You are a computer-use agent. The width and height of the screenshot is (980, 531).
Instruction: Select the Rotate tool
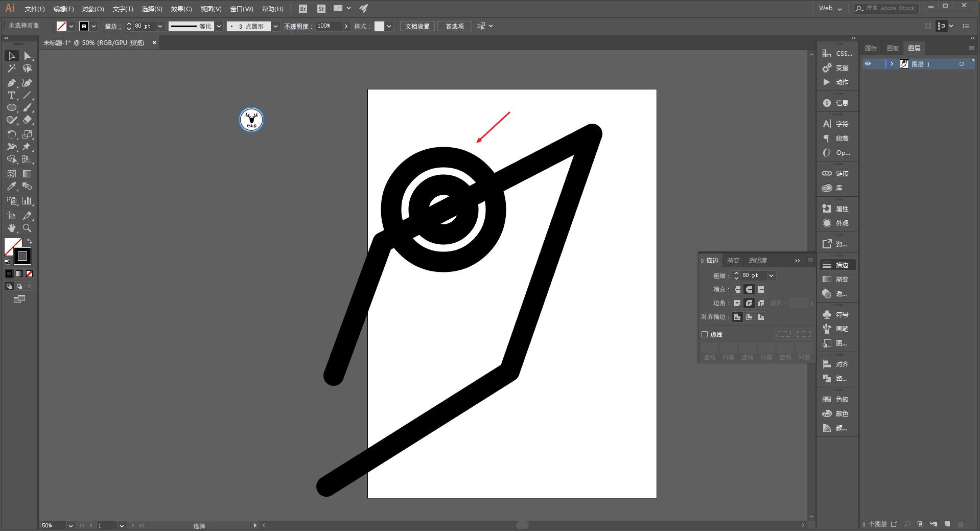coord(11,134)
